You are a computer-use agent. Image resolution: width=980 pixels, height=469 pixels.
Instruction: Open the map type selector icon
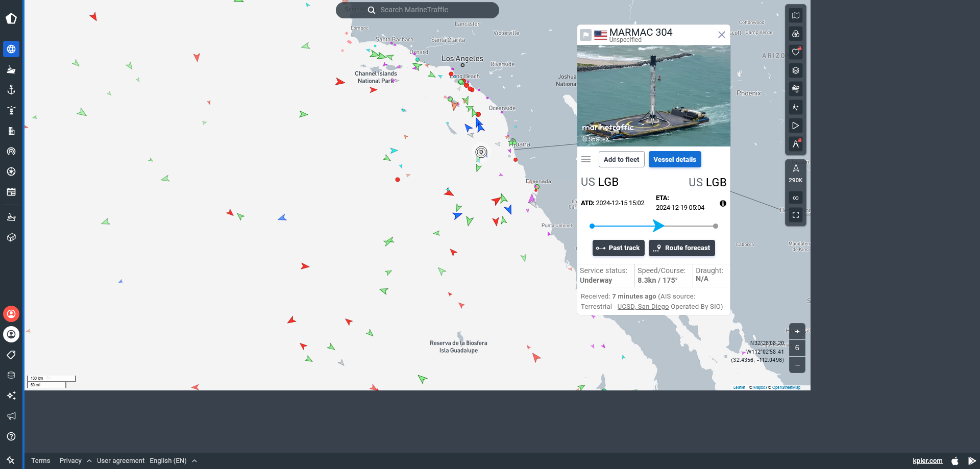(x=796, y=15)
